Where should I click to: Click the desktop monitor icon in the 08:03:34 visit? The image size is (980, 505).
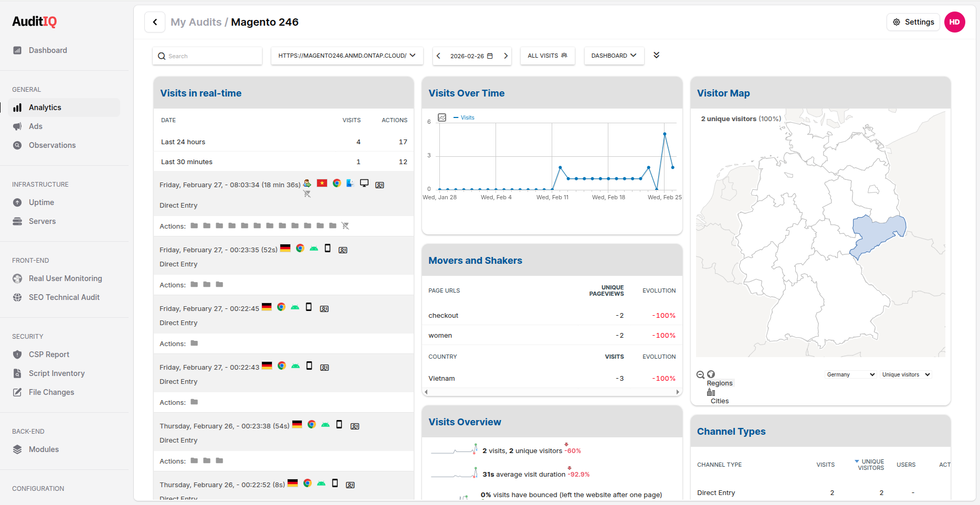coord(364,183)
